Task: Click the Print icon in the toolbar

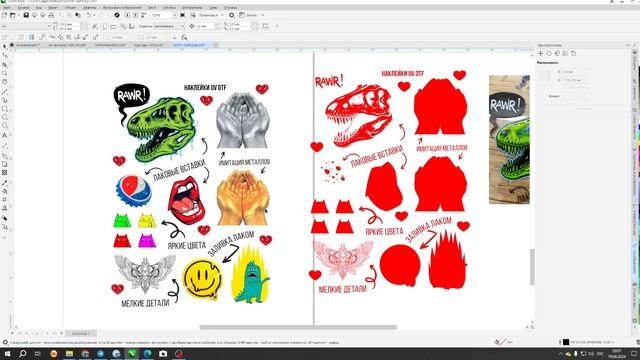Action: pos(51,15)
